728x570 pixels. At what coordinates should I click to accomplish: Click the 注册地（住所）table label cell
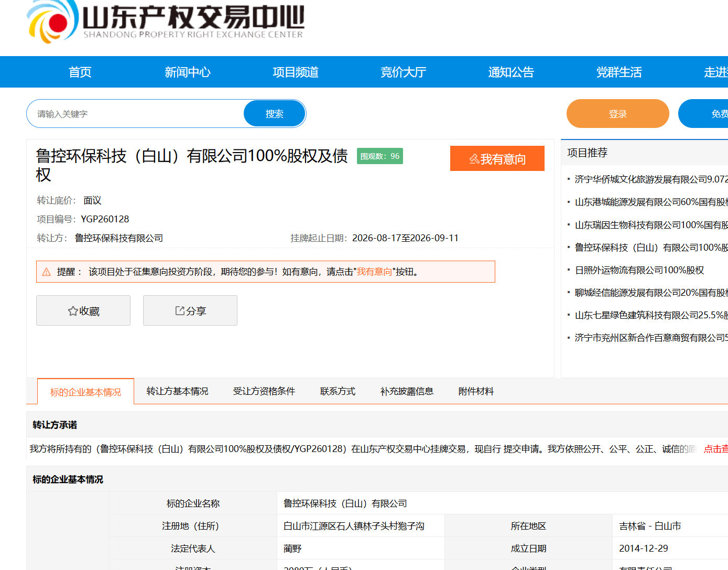click(193, 526)
